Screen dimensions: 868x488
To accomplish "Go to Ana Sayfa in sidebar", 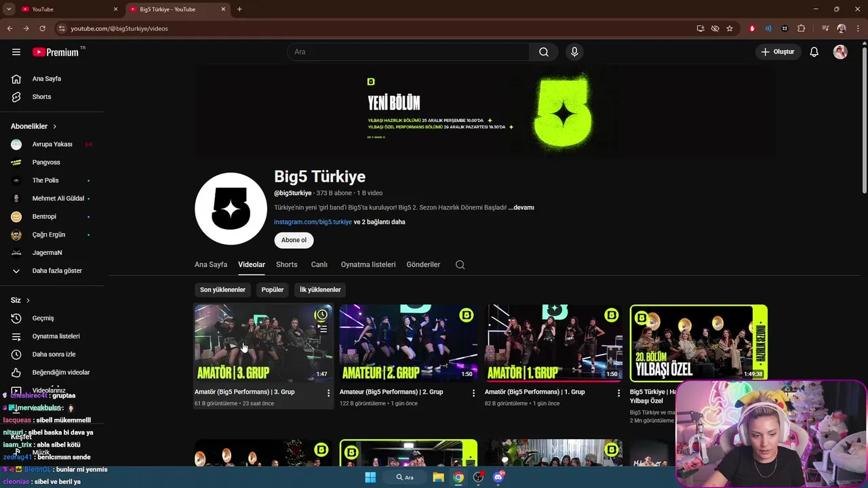I will pyautogui.click(x=46, y=79).
